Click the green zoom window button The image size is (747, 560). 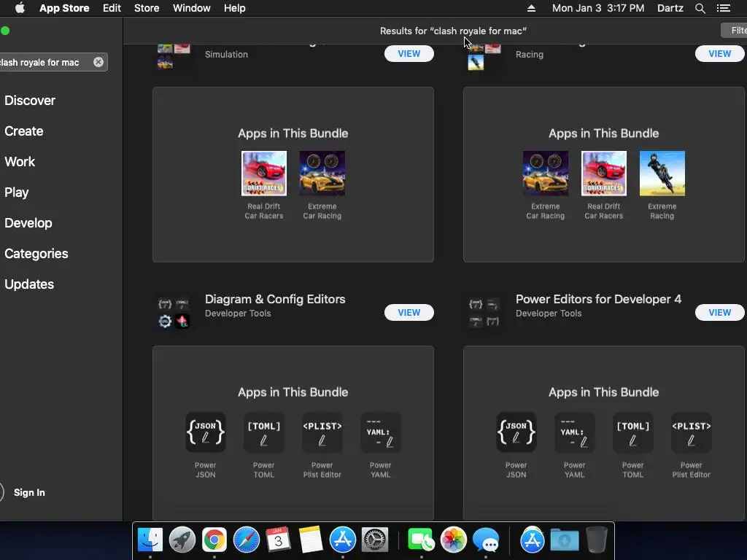[x=5, y=31]
